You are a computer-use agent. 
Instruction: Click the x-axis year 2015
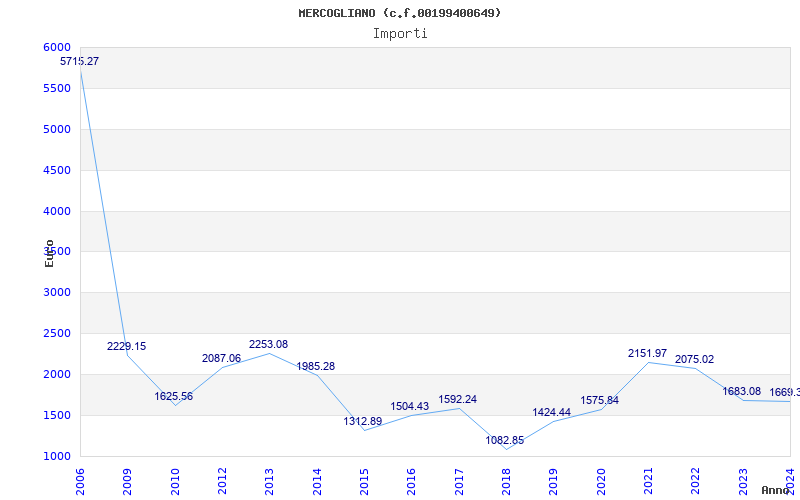click(364, 482)
